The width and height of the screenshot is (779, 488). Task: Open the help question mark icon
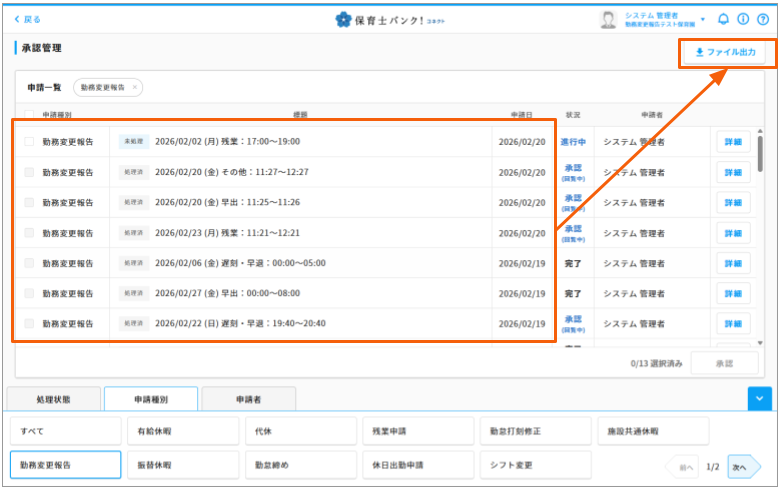[x=763, y=19]
